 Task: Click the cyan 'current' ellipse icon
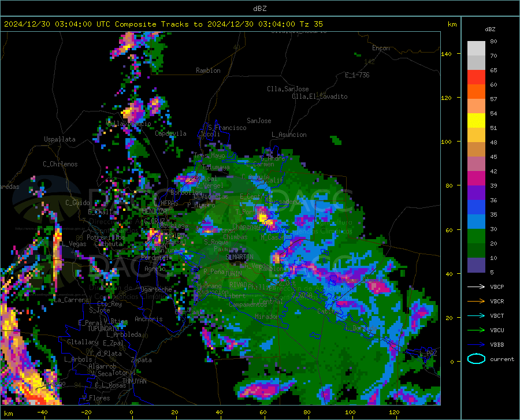tap(476, 359)
